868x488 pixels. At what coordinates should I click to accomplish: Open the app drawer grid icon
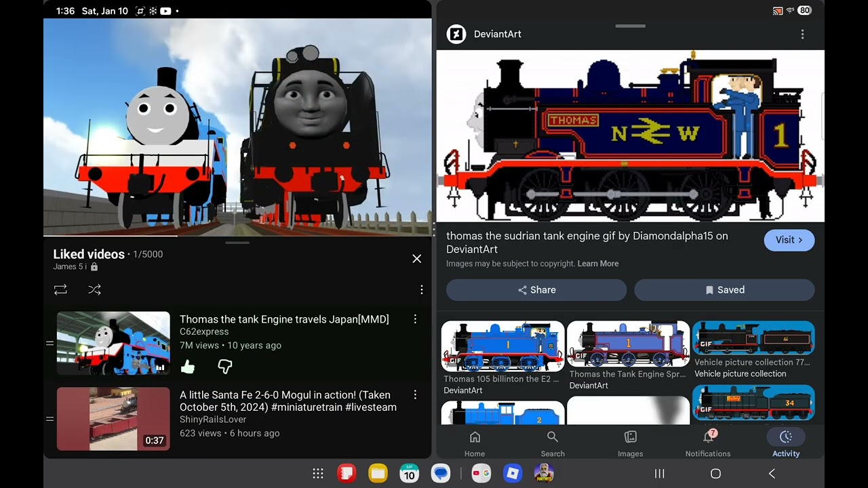[317, 474]
